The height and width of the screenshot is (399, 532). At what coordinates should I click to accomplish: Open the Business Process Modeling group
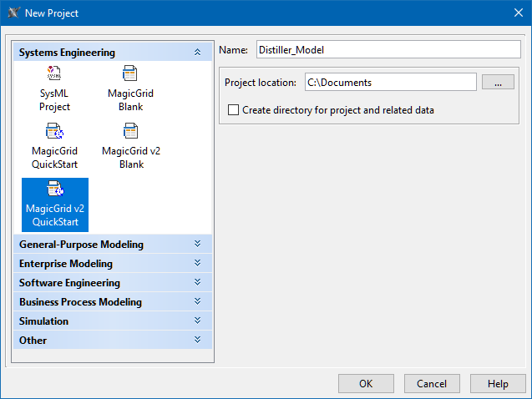coord(197,302)
